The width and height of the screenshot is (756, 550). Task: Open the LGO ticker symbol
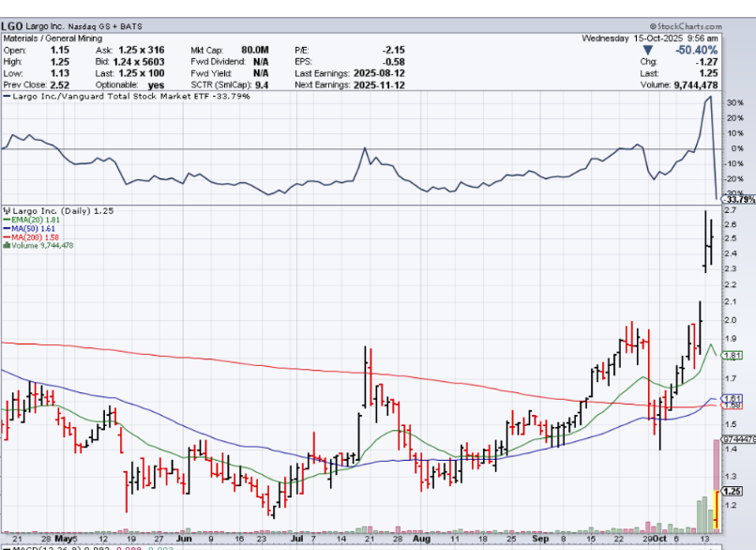tap(12, 26)
